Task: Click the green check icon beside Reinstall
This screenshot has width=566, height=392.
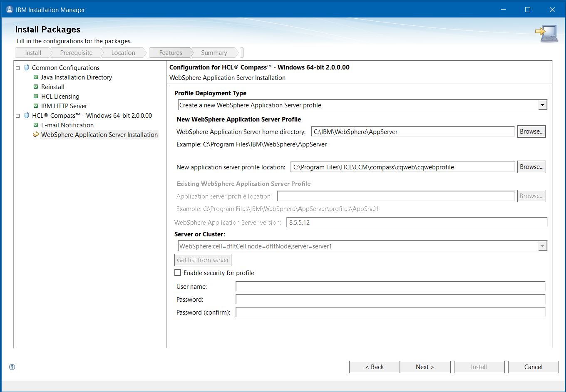Action: 36,87
